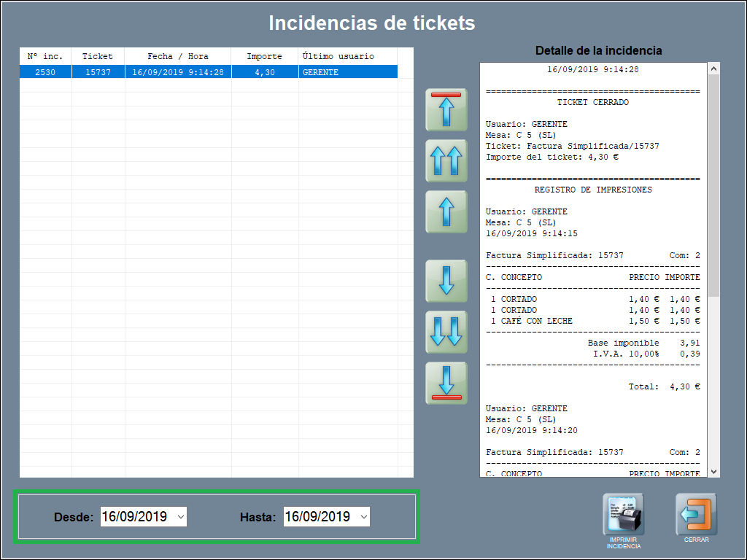Jump to the last incident with bottom arrow
Viewport: 747px width, 560px height.
(446, 383)
